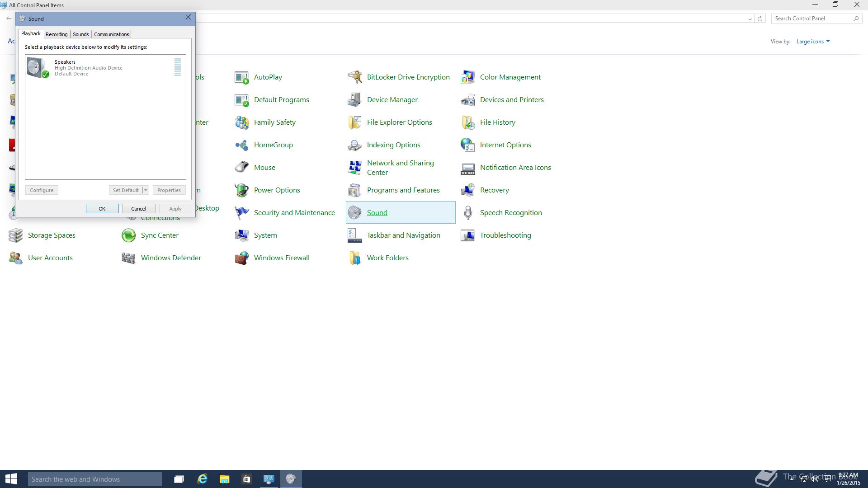
Task: Click Programs and Features icon
Action: pyautogui.click(x=355, y=190)
